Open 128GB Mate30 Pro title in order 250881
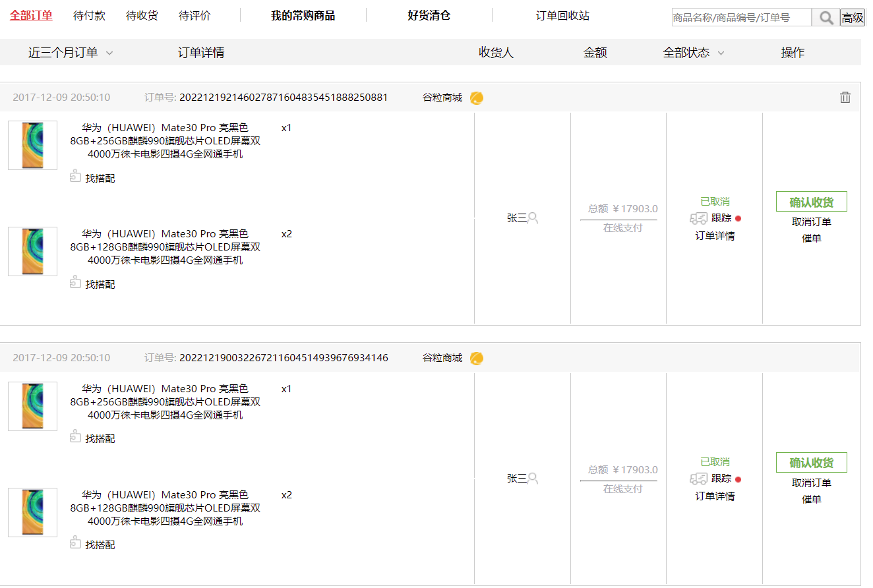This screenshot has height=588, width=873. point(166,247)
